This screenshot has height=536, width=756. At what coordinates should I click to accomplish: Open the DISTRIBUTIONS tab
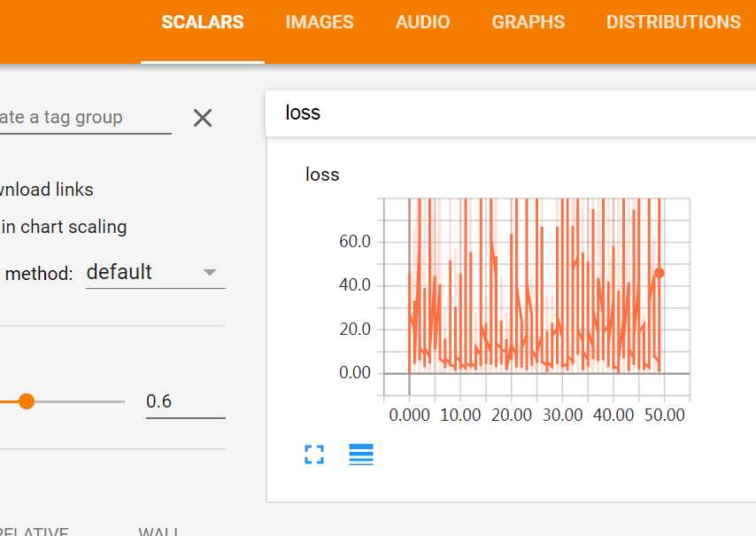pyautogui.click(x=673, y=22)
